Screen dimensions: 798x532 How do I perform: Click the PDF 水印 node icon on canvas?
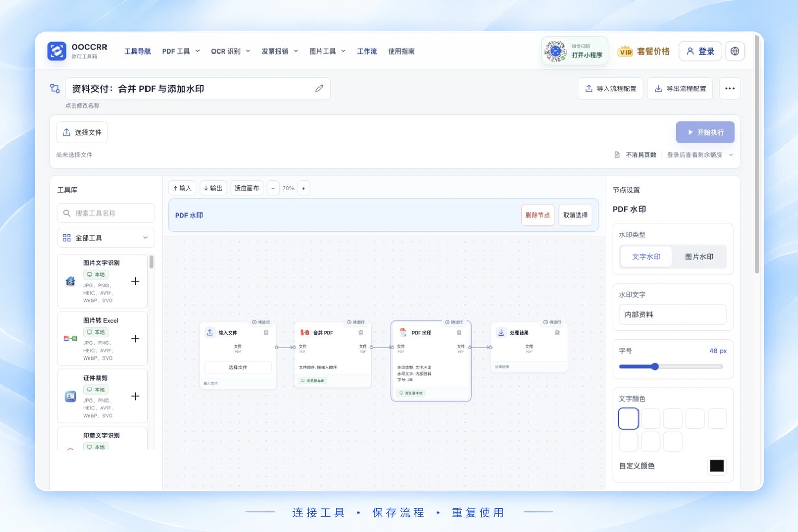(x=403, y=332)
